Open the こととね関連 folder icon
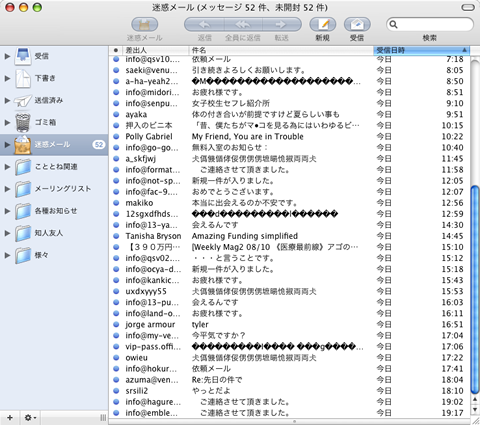 pyautogui.click(x=23, y=167)
